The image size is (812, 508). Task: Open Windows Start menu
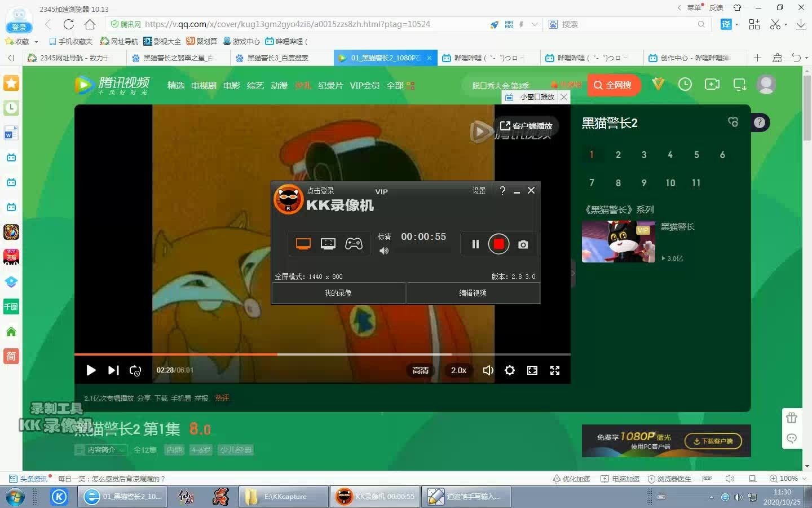pos(15,497)
